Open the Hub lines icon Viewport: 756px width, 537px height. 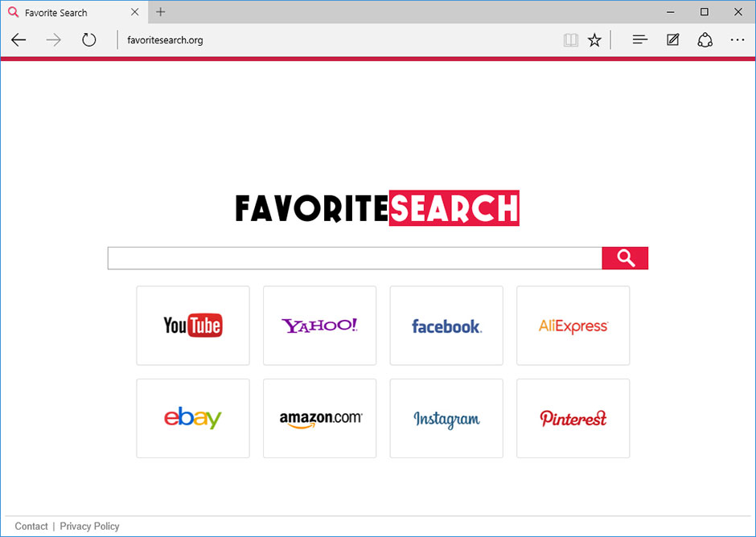[x=640, y=39]
